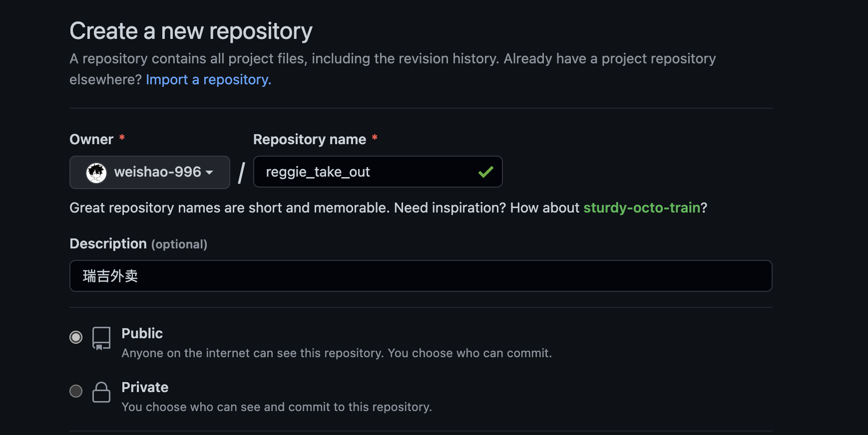Click the weishao-996 owner avatar
The image size is (868, 435).
96,173
